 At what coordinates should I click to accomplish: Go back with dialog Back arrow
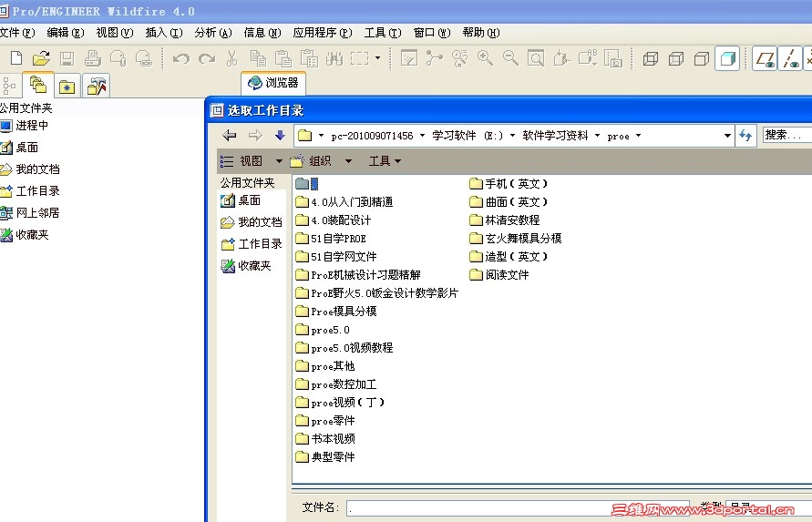tap(230, 136)
